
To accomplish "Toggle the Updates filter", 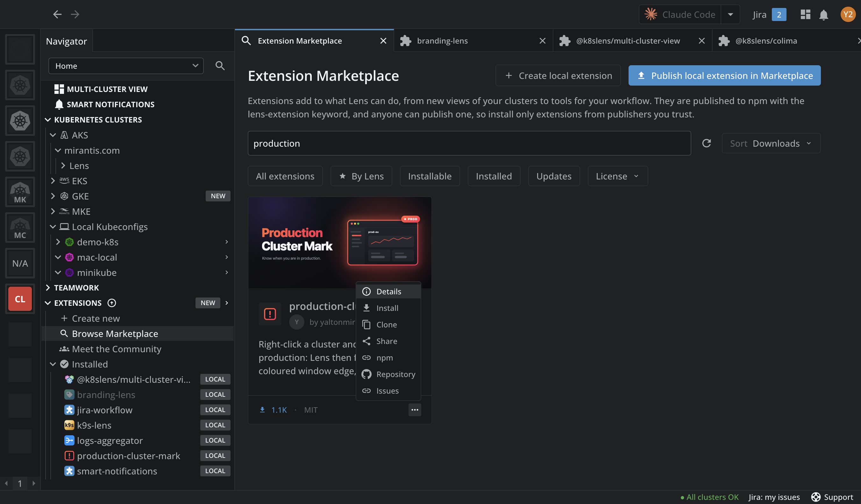I will tap(554, 176).
